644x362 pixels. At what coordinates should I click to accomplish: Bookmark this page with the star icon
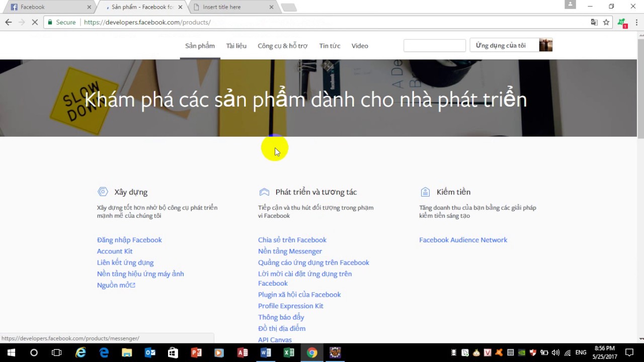pyautogui.click(x=606, y=22)
